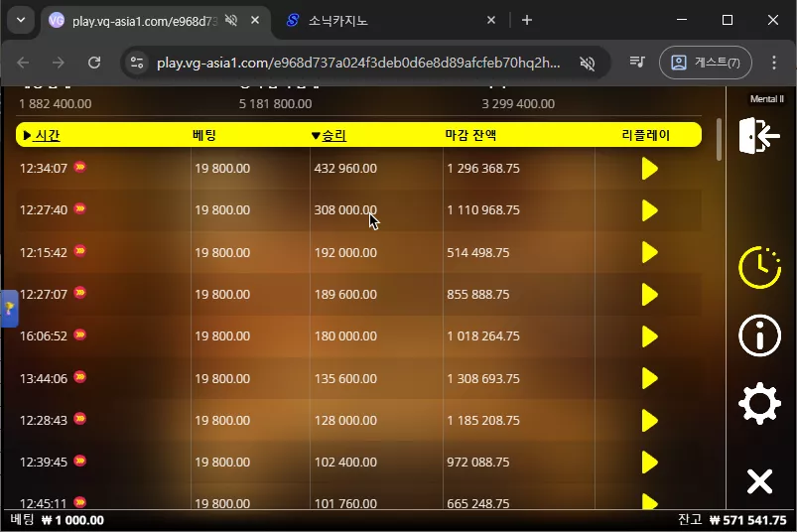The image size is (797, 532).
Task: Replay the 12:27:07 round
Action: pyautogui.click(x=649, y=295)
